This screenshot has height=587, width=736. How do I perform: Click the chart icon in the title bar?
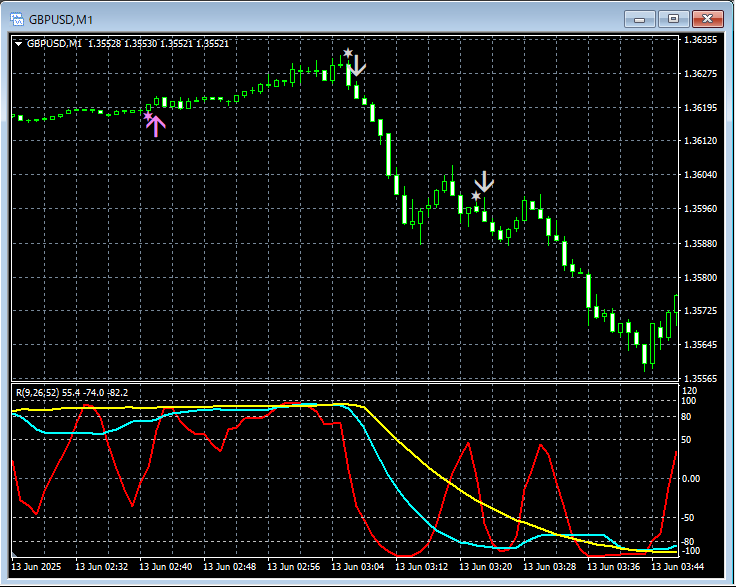point(16,19)
